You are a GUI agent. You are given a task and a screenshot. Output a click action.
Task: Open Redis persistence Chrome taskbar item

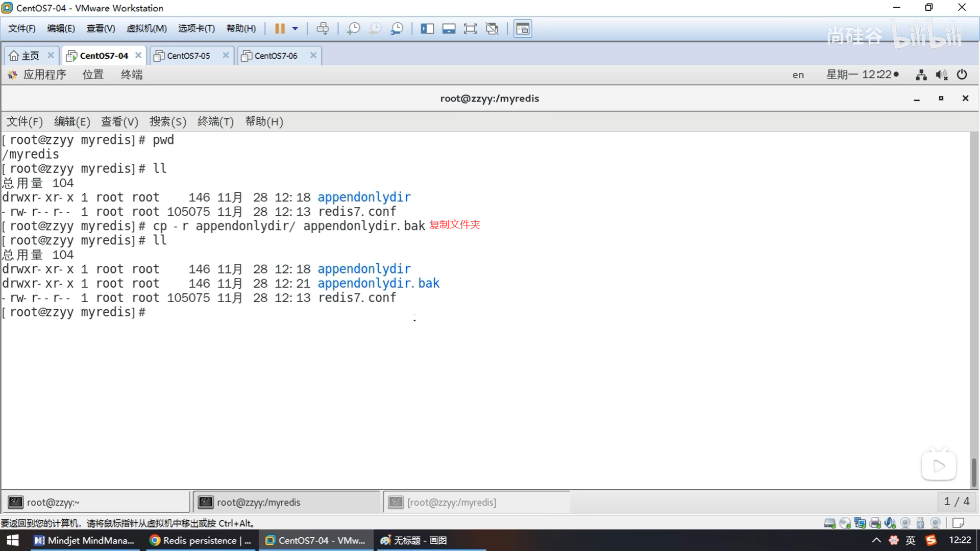(200, 540)
